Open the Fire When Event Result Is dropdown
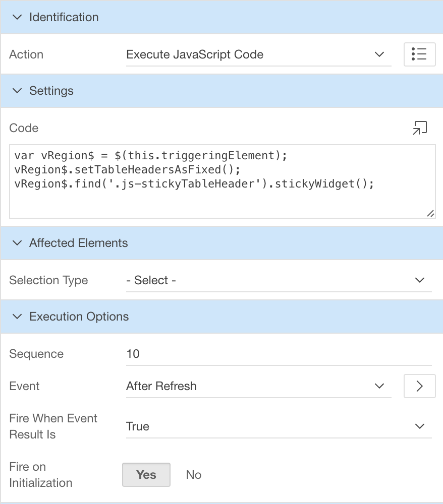 click(x=252, y=426)
